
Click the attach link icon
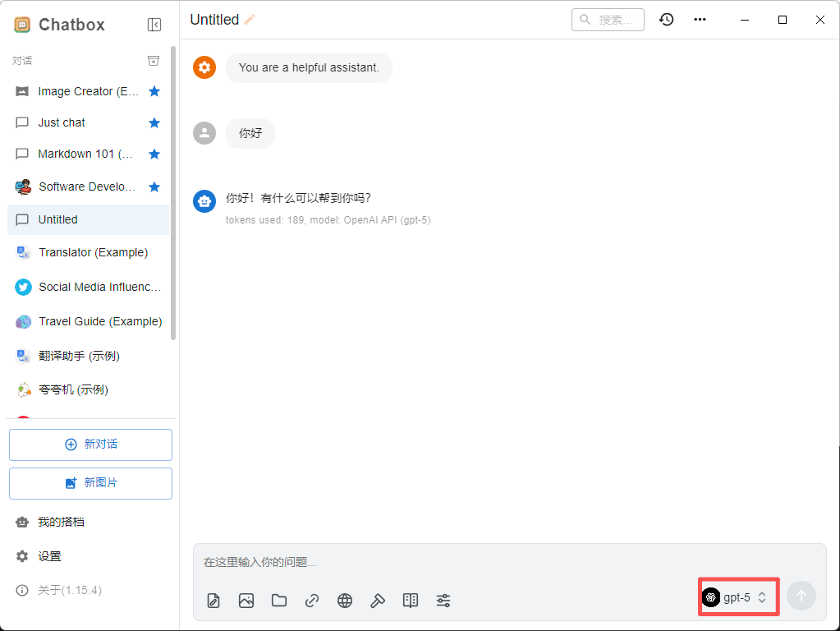pos(312,601)
